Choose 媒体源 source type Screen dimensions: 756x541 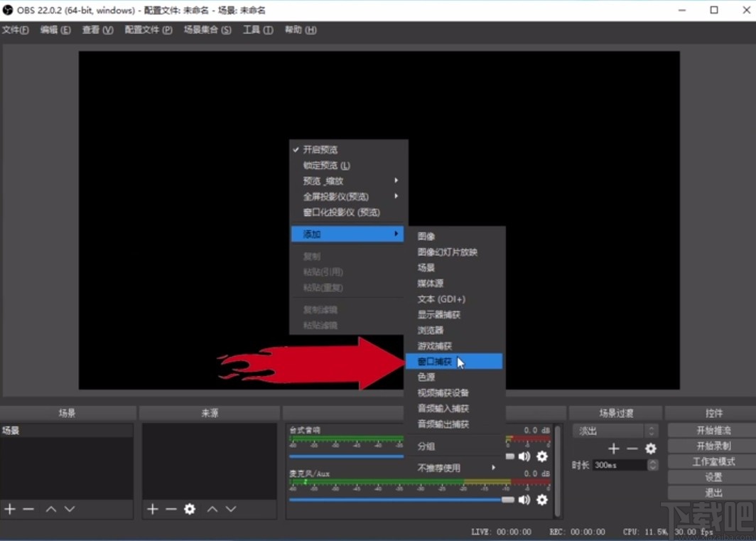coord(455,283)
